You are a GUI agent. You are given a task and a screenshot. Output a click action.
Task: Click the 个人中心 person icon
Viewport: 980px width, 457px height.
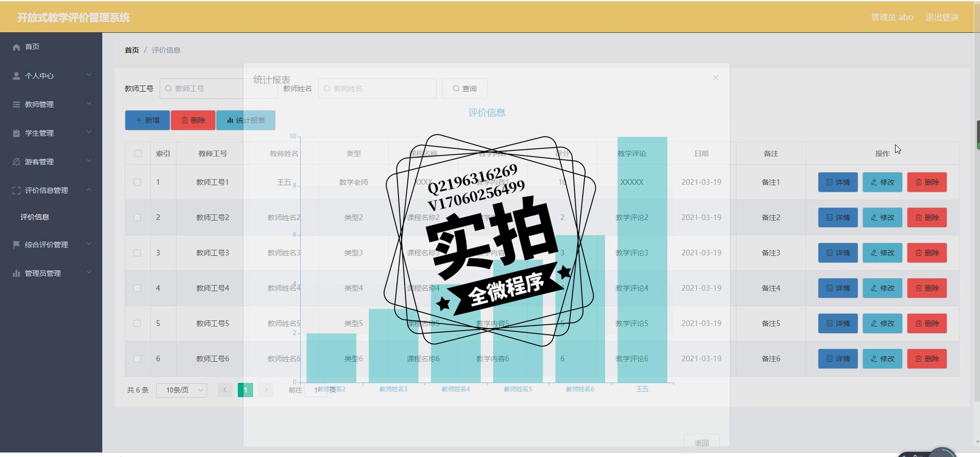click(16, 76)
